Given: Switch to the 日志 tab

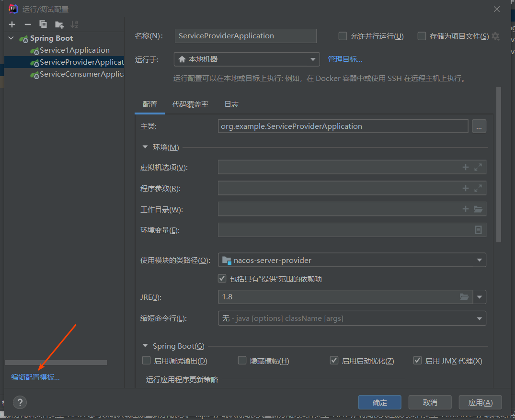Looking at the screenshot, I should pyautogui.click(x=231, y=104).
